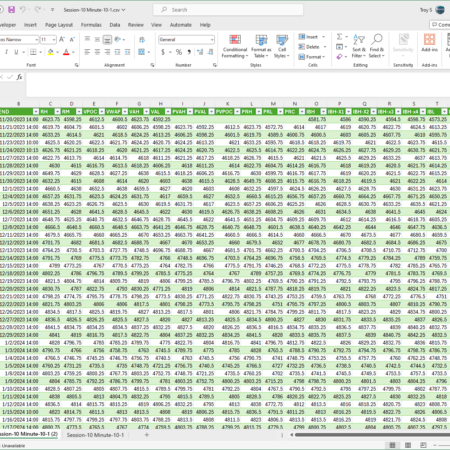Screen dimensions: 450x450
Task: Switch to Page Break Preview in status bar
Action: point(423,445)
